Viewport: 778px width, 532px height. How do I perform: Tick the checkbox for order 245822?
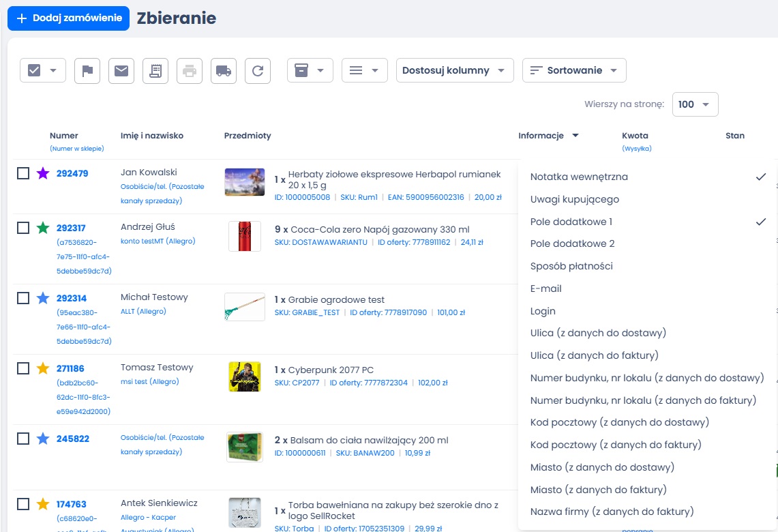pos(23,439)
